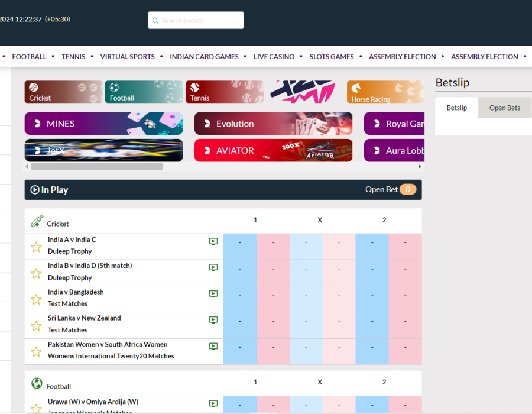Screen dimensions: 532x414
Task: Open live stream icon for Sri Lanka v New Zealand
Action: click(213, 320)
